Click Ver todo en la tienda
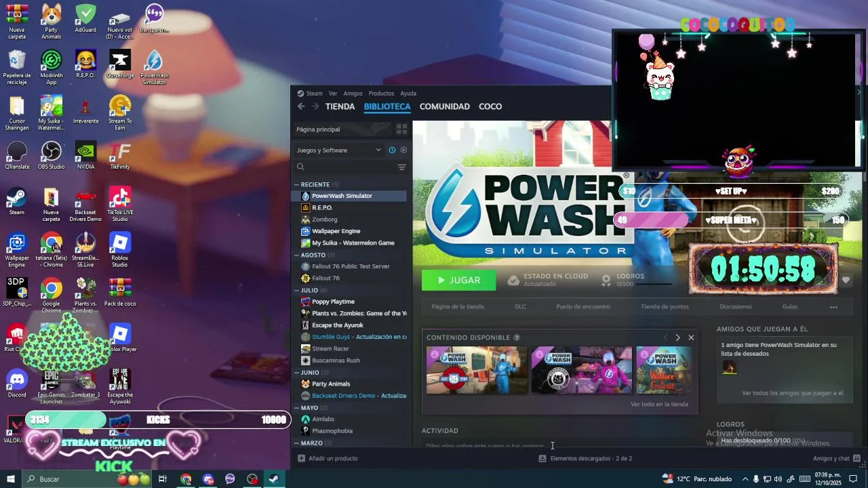Screen dimensions: 868x488 tap(659, 404)
